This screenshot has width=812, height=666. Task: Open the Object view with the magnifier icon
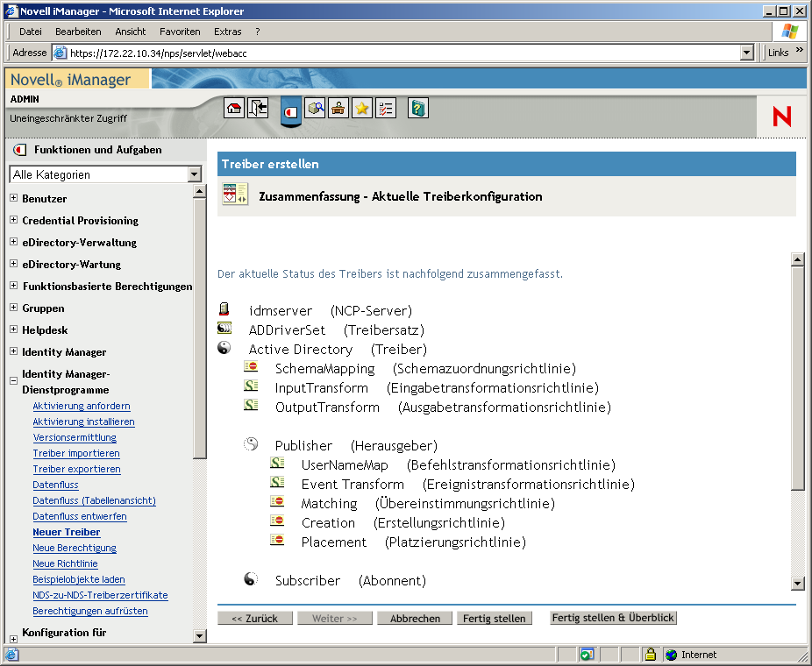click(x=316, y=107)
